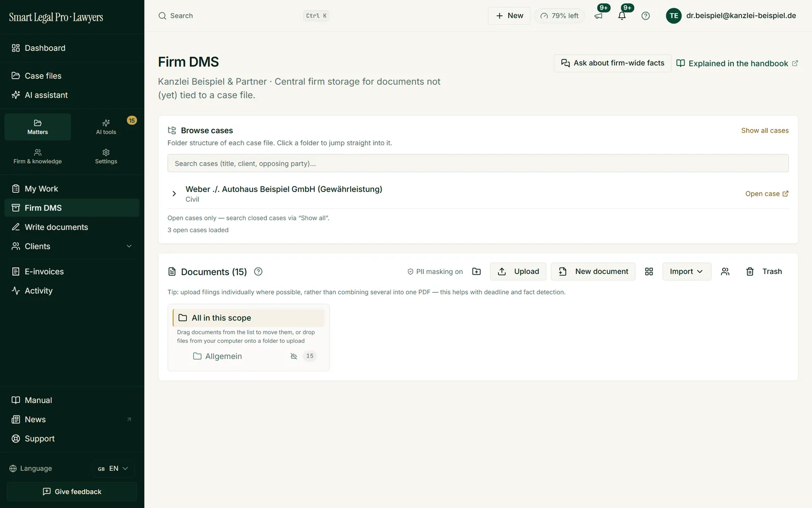The width and height of the screenshot is (812, 508).
Task: Open the EN language dropdown
Action: tap(113, 468)
